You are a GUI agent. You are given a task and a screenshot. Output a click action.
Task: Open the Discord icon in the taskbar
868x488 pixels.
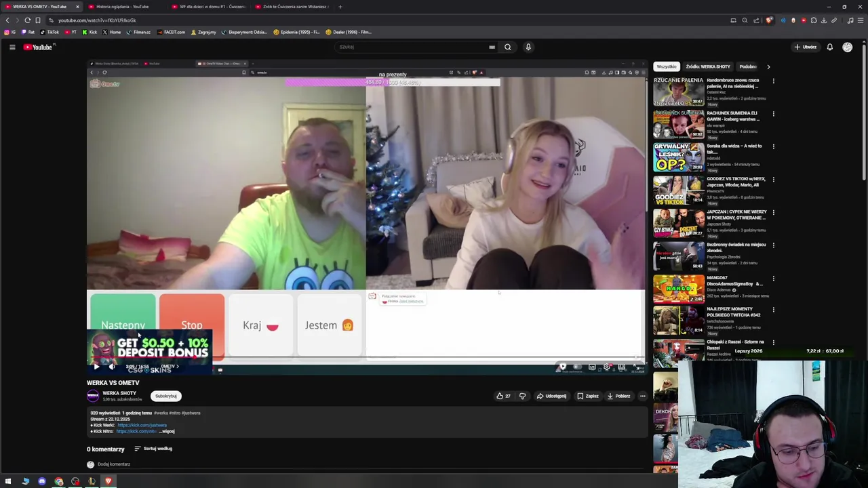coord(42,481)
